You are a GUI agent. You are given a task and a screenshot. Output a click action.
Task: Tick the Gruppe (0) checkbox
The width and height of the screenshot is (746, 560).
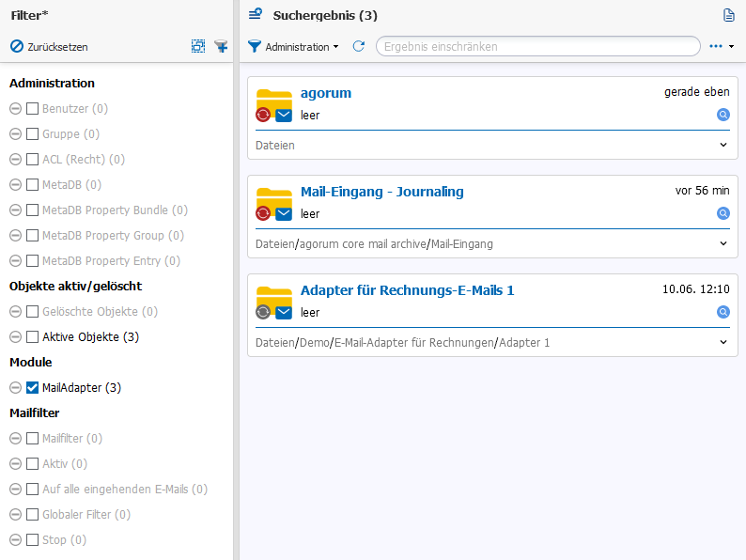[x=32, y=133]
